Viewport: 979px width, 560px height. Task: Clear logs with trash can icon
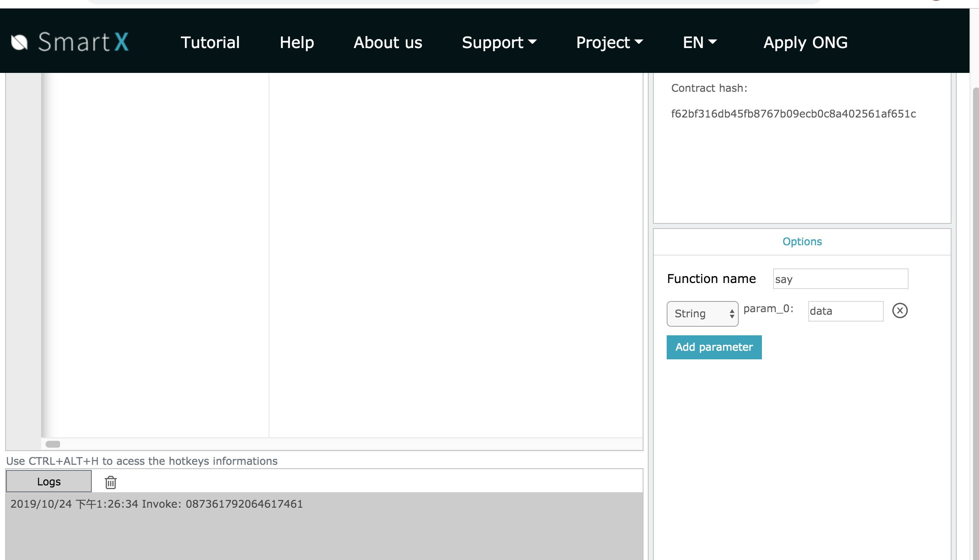point(111,482)
